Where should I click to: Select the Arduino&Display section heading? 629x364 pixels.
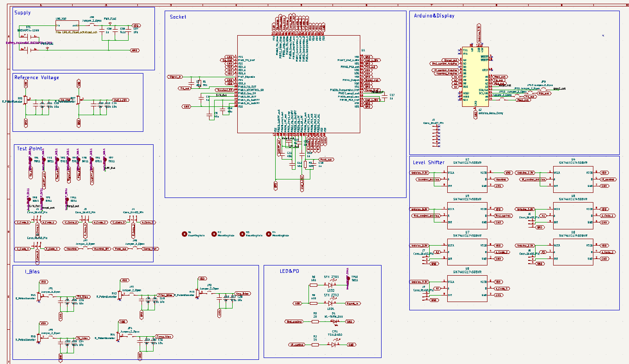tap(433, 16)
